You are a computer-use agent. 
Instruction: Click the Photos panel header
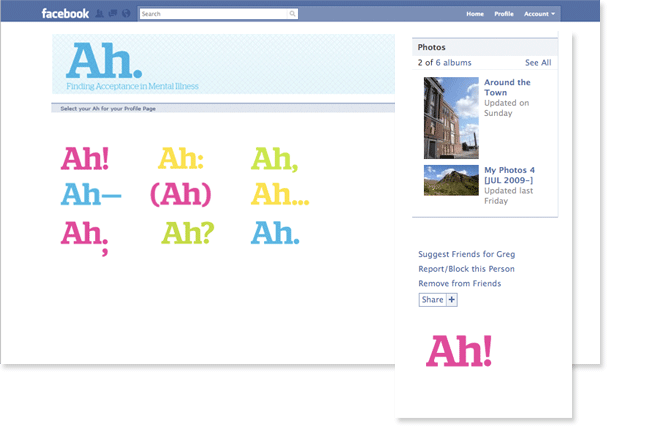coord(485,47)
